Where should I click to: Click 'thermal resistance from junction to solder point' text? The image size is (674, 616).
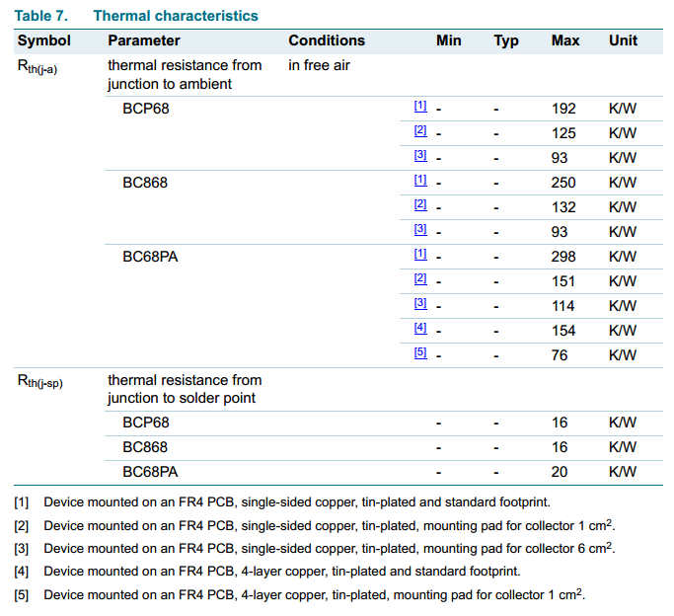click(185, 389)
